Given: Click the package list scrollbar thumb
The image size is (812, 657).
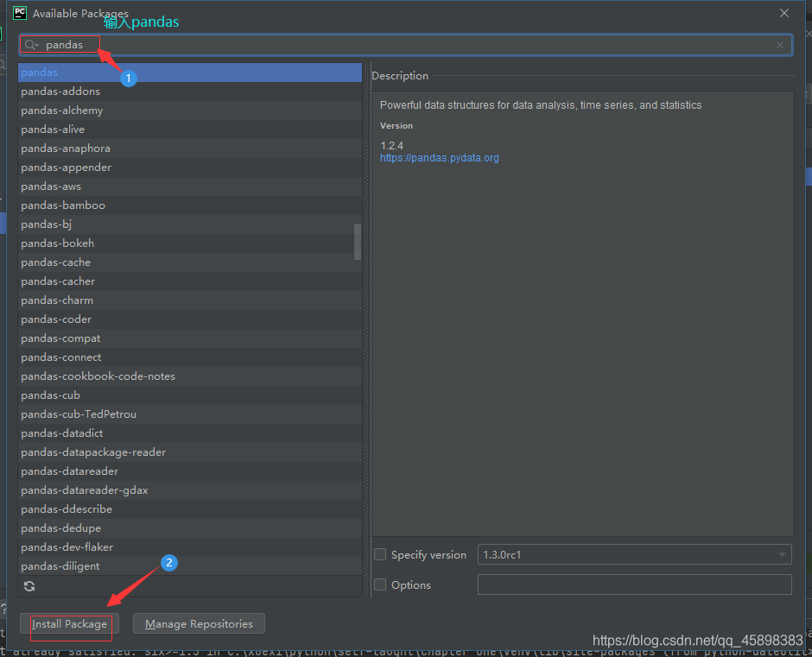Looking at the screenshot, I should coord(358,242).
